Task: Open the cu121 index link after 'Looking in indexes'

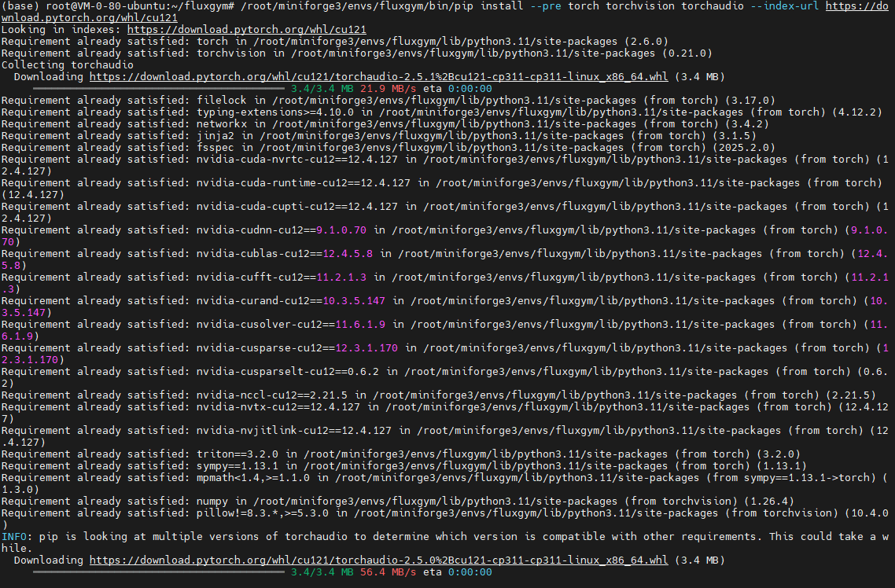Action: pos(247,30)
